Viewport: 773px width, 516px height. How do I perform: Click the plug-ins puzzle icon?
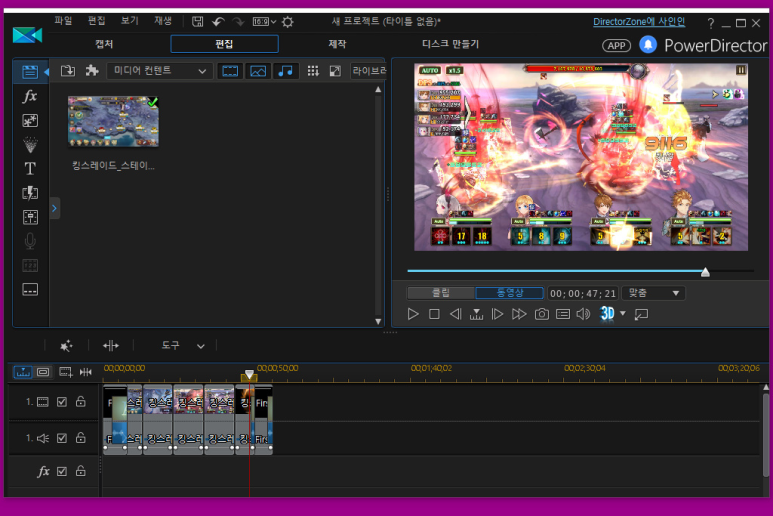pos(92,70)
